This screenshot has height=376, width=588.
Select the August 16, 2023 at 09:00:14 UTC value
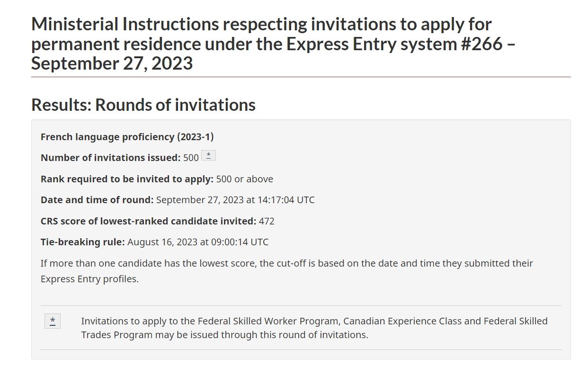(x=198, y=242)
